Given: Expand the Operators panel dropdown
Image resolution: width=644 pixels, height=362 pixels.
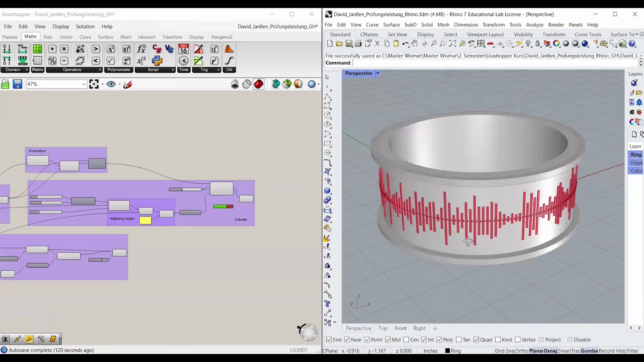Looking at the screenshot, I should click(x=100, y=70).
